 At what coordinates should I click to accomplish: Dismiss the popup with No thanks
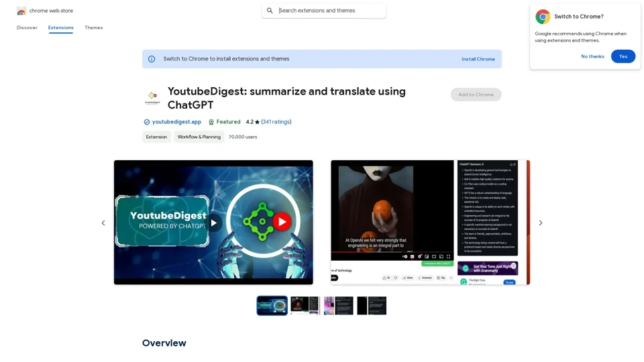pyautogui.click(x=592, y=56)
